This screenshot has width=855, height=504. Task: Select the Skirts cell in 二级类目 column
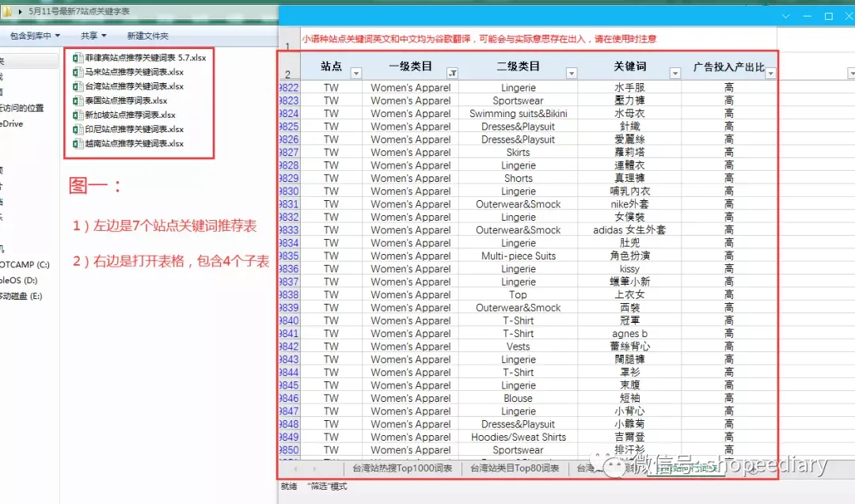(518, 153)
